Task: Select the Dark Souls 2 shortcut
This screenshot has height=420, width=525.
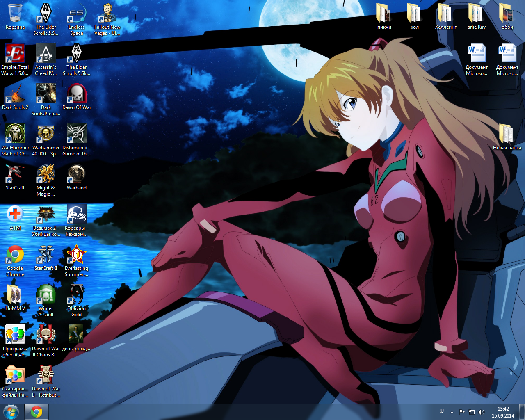Action: tap(15, 97)
